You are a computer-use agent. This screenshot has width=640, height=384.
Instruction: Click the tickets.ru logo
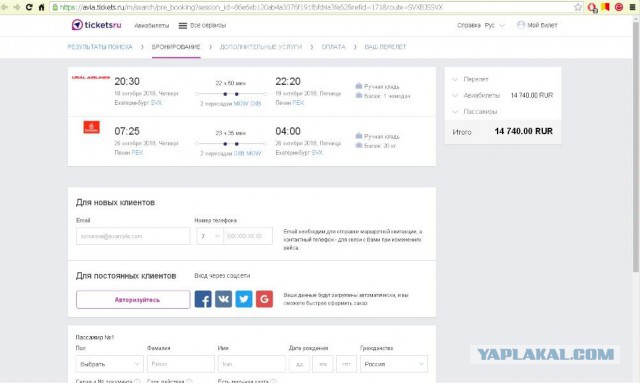pos(96,25)
